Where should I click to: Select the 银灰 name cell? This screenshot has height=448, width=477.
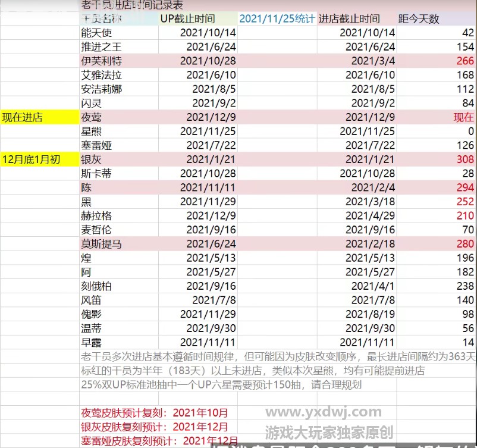coord(91,159)
